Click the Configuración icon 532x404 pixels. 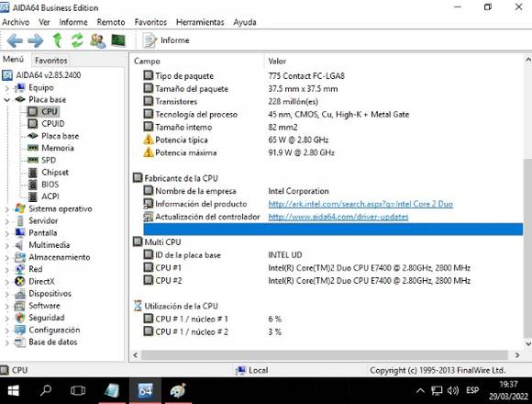click(20, 330)
